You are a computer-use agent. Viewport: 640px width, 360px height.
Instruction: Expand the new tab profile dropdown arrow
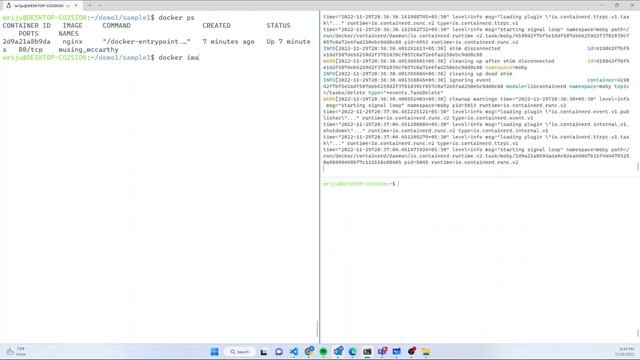click(100, 5)
